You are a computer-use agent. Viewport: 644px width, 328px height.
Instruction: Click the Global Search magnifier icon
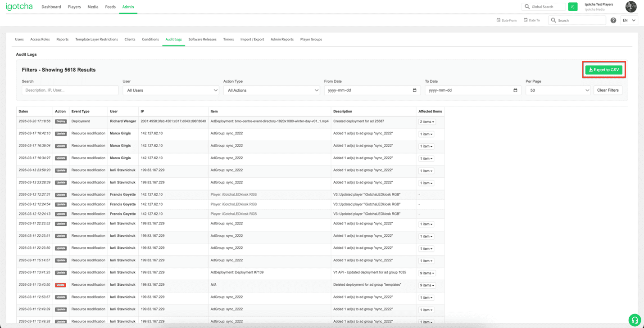coord(527,6)
